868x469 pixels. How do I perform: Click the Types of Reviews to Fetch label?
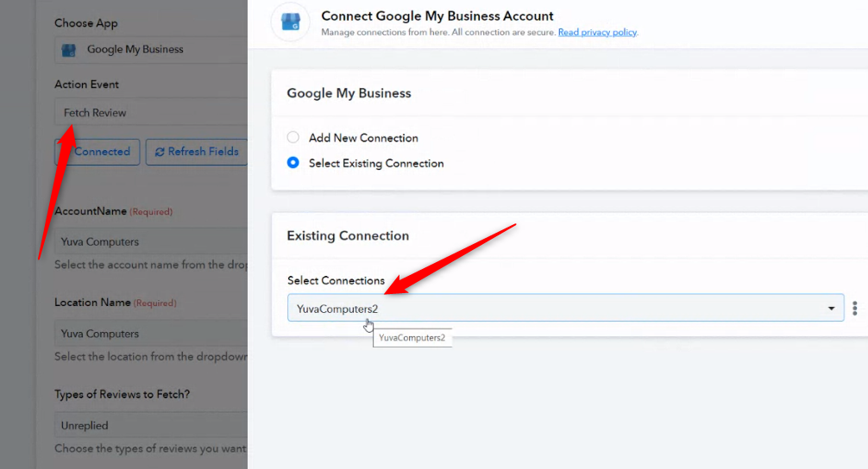pos(122,394)
